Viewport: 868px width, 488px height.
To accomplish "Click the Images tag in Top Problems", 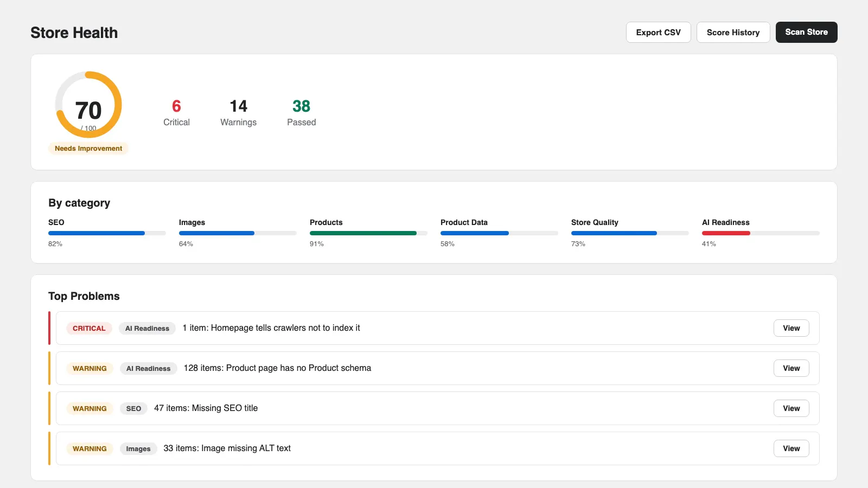I will tap(138, 448).
